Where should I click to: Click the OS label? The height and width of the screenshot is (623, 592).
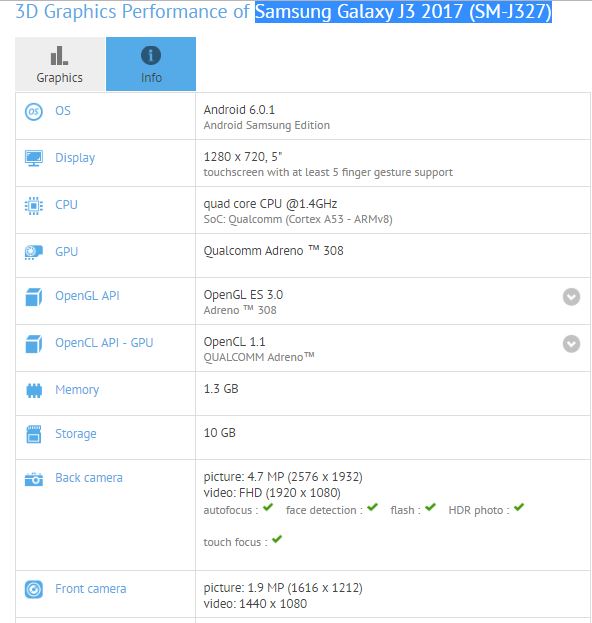63,110
